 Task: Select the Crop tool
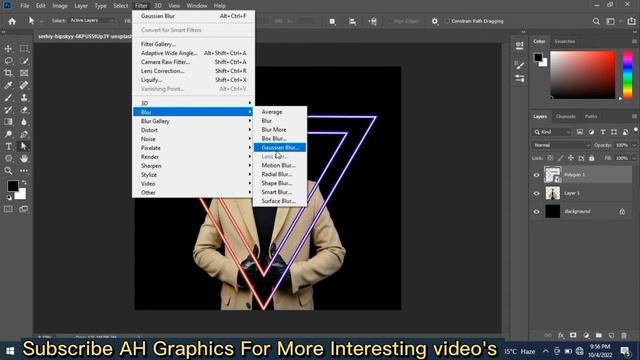tap(8, 73)
